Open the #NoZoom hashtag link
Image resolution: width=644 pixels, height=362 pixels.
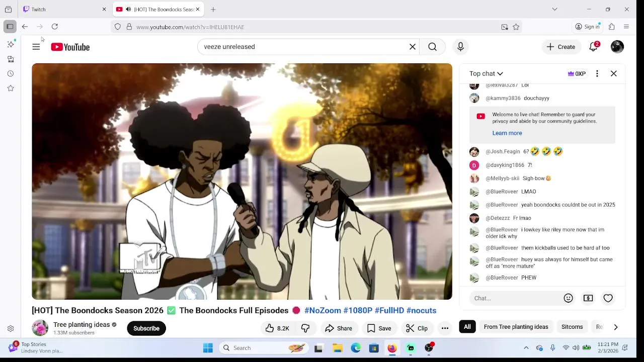(323, 311)
